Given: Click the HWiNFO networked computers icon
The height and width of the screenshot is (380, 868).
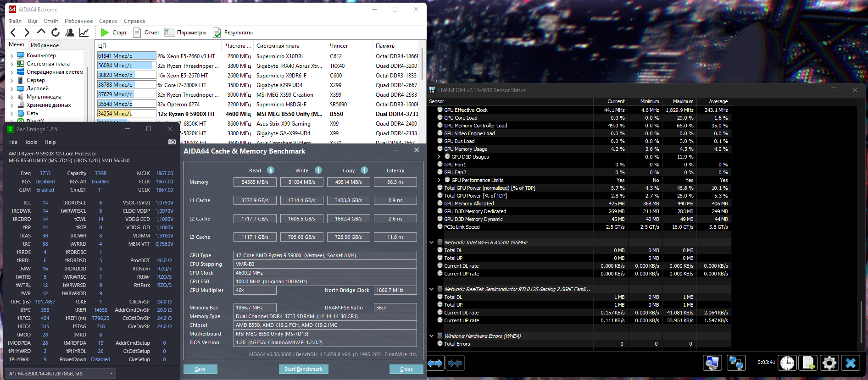Looking at the screenshot, I should (736, 363).
